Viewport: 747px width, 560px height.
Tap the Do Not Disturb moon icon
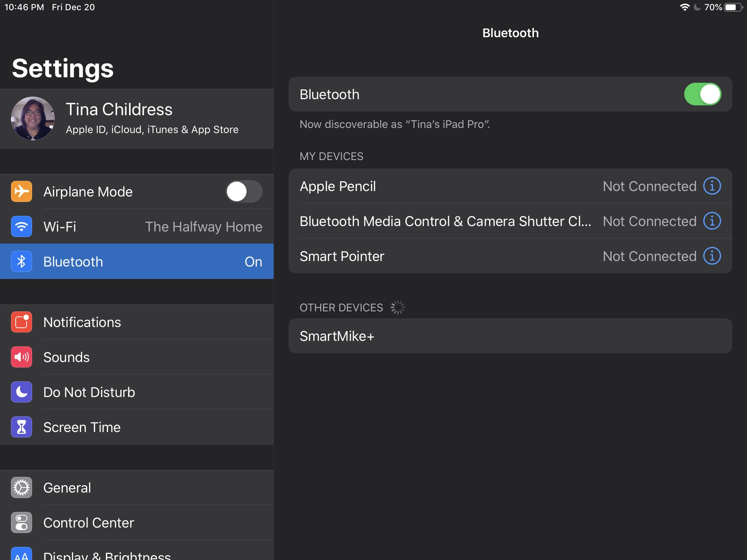click(22, 392)
